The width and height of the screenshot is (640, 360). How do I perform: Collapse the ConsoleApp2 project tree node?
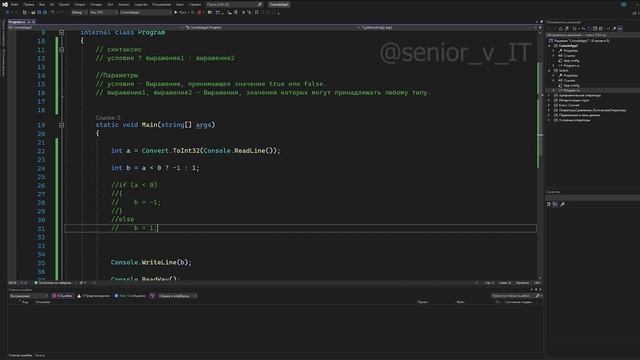coord(549,46)
